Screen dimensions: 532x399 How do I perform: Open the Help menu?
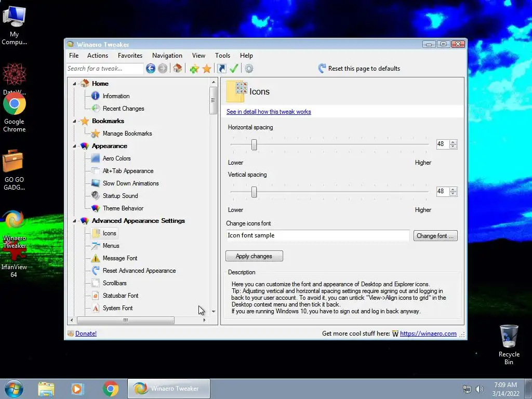246,55
